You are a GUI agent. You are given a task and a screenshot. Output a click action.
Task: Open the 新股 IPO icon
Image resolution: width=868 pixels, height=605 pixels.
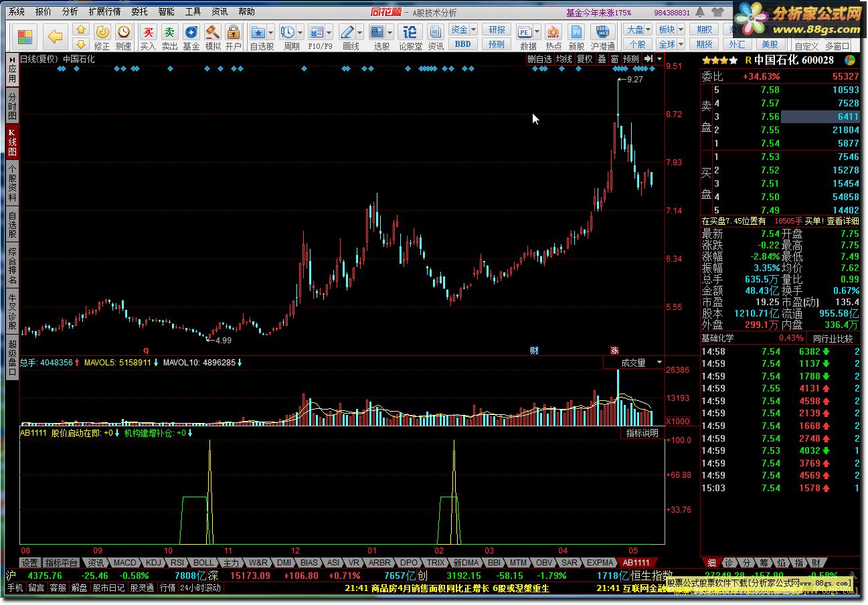(x=576, y=37)
